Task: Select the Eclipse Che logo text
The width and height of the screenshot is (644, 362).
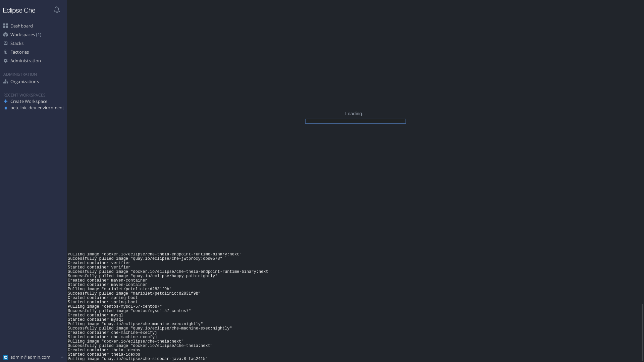Action: click(19, 10)
